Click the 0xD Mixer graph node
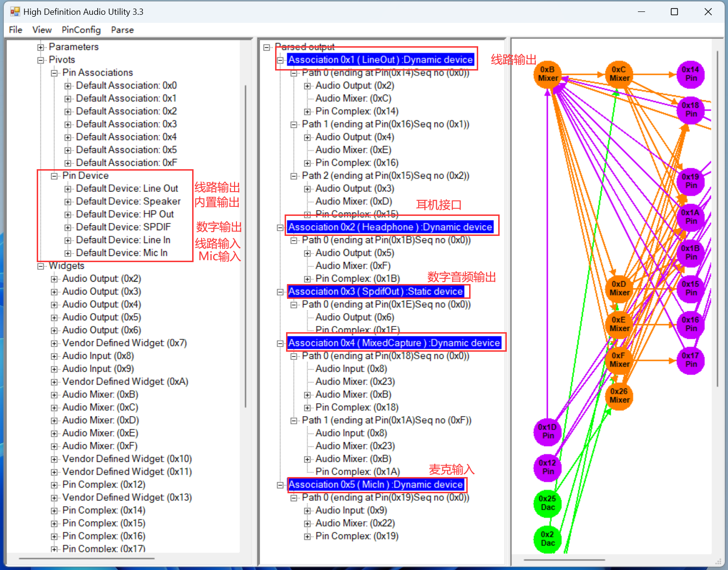 619,289
